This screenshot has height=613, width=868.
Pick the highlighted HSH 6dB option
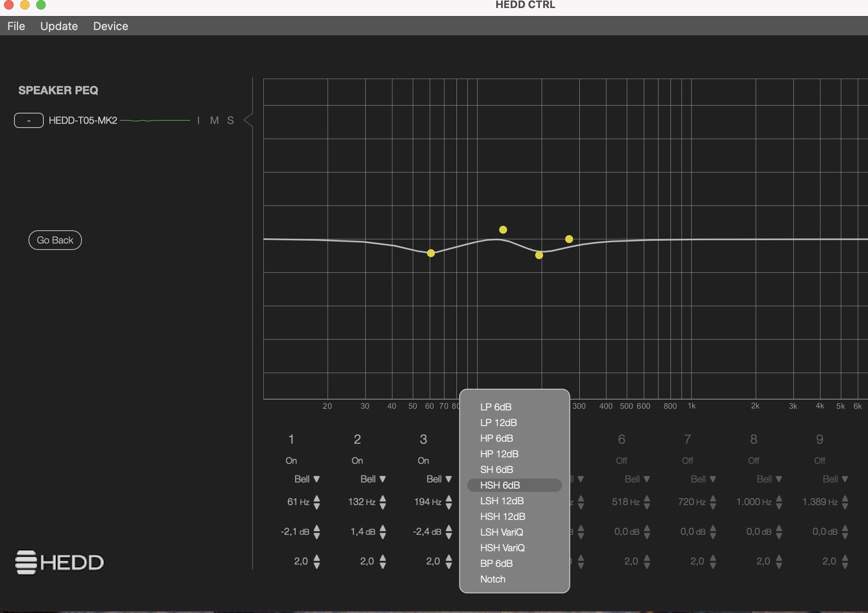pos(514,485)
